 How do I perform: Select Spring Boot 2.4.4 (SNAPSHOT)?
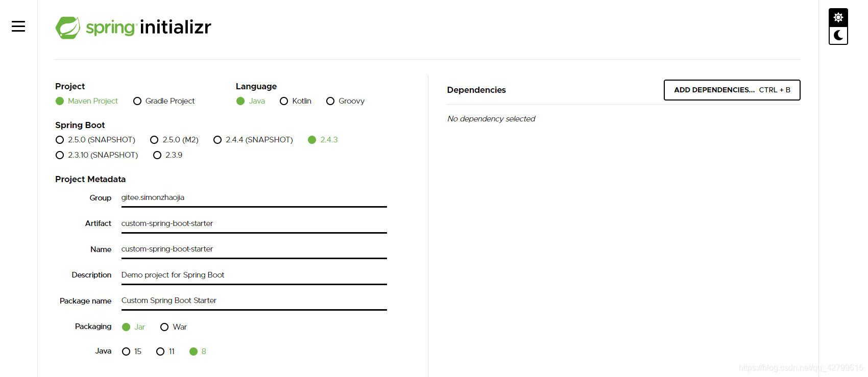[x=253, y=140]
